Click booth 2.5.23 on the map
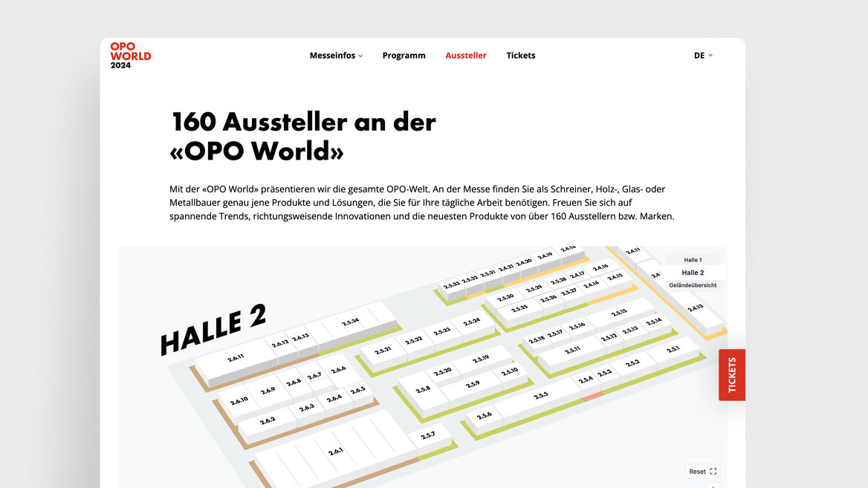The height and width of the screenshot is (488, 868). coord(441,331)
